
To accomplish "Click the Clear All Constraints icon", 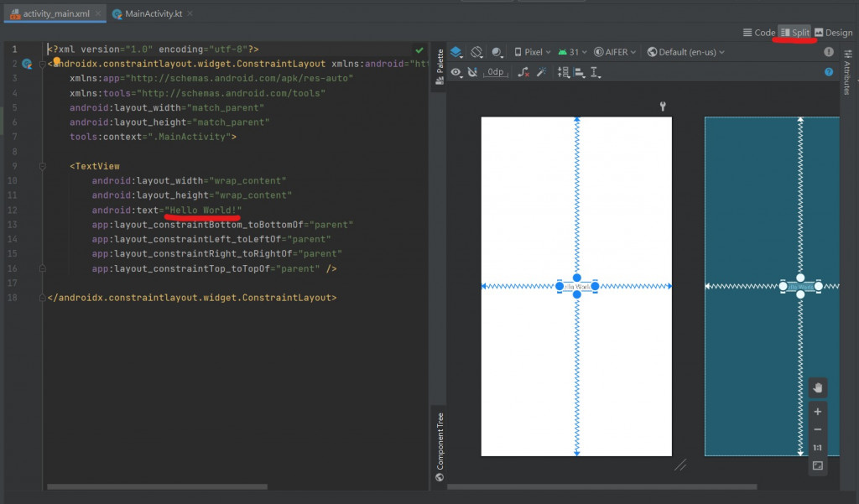I will tap(523, 72).
